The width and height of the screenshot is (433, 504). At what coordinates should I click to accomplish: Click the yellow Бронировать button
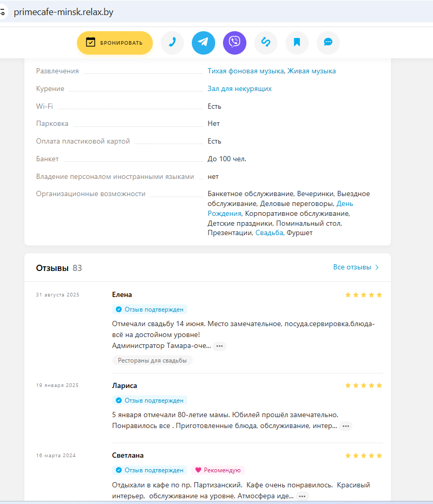(x=115, y=43)
